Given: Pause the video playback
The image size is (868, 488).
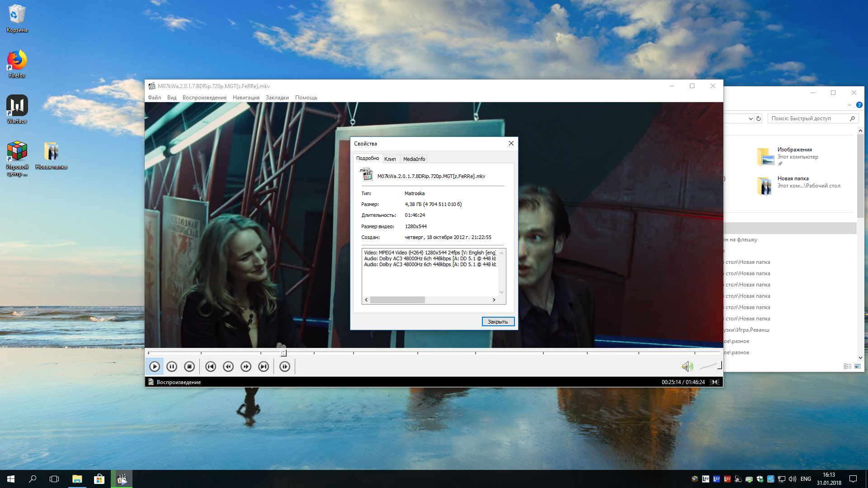Looking at the screenshot, I should (x=172, y=366).
